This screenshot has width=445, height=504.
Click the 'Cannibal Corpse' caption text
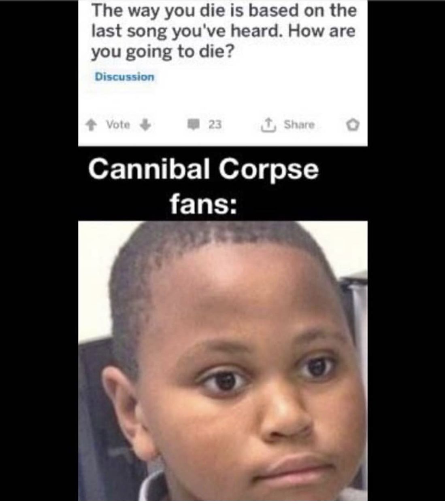pyautogui.click(x=203, y=169)
